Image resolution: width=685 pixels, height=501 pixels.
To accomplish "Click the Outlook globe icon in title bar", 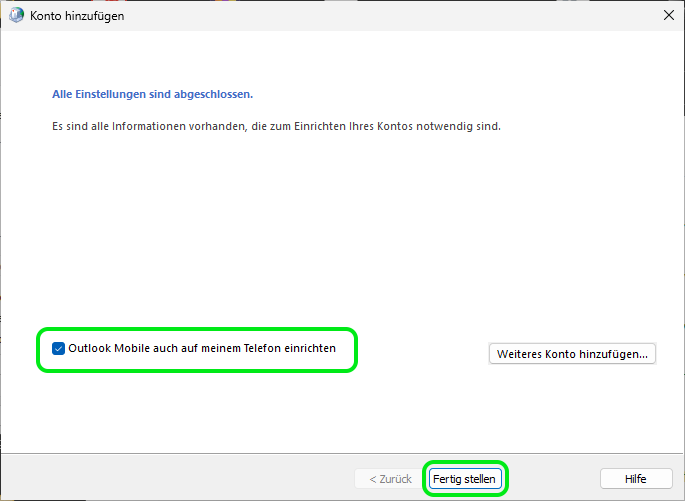I will [x=17, y=15].
